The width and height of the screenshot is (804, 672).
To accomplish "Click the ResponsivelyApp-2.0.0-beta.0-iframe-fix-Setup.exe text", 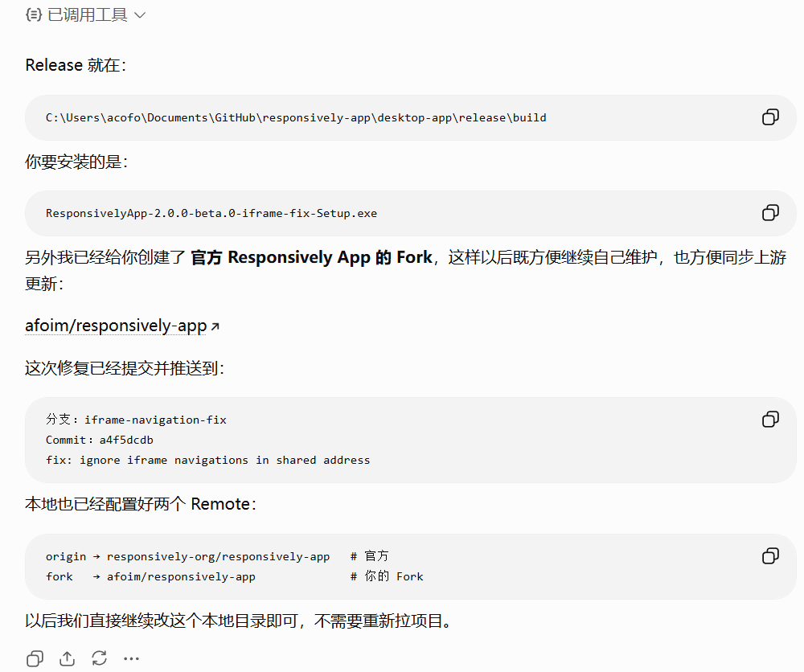I will pos(211,213).
